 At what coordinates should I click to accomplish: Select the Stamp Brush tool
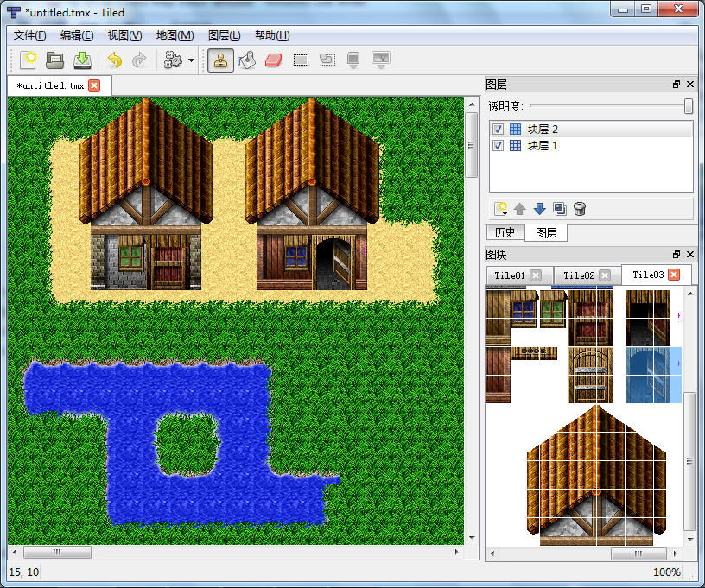(220, 60)
